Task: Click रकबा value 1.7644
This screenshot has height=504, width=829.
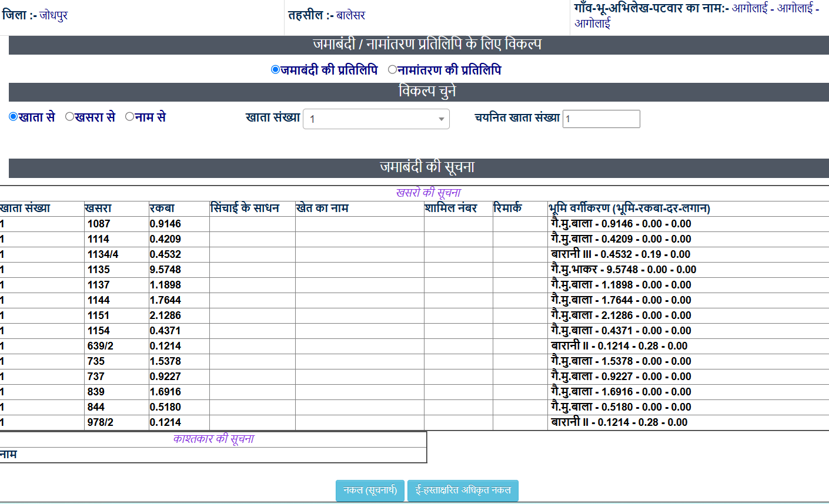Action: 165,300
